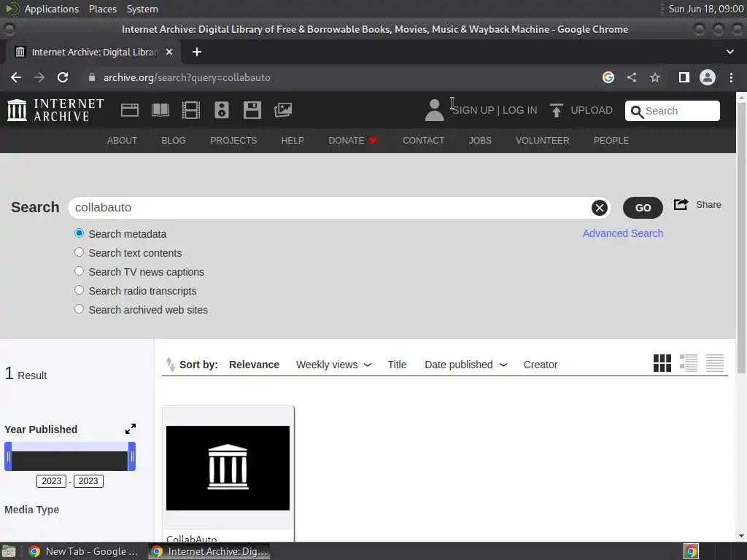Open a new Chrome tab

(x=197, y=52)
